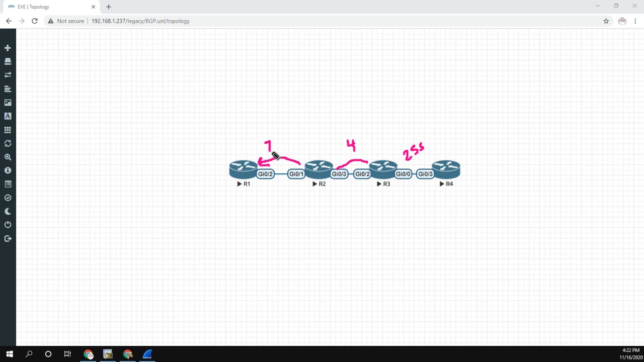644x362 pixels.
Task: Click the Gi0/3 interface label on R4
Action: 426,174
